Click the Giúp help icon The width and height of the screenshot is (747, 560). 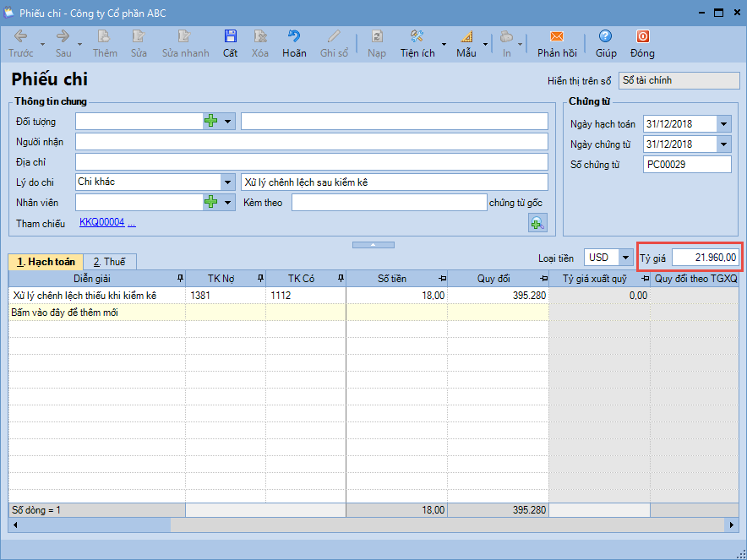point(605,37)
